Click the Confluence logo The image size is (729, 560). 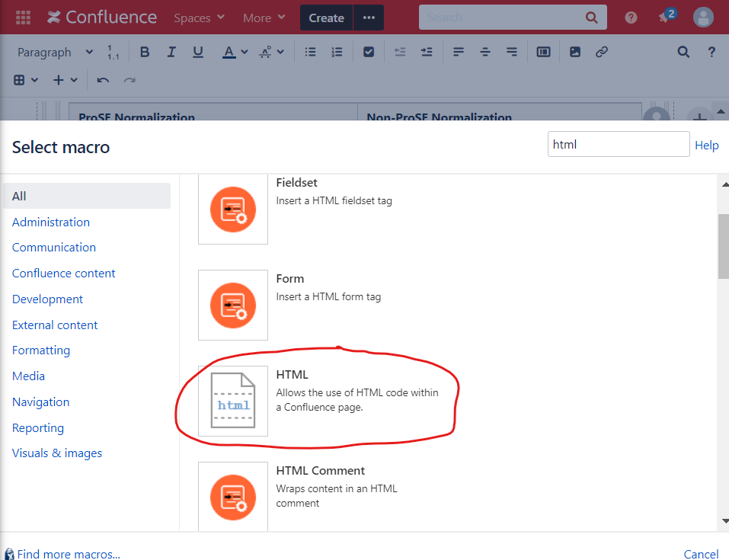point(102,18)
